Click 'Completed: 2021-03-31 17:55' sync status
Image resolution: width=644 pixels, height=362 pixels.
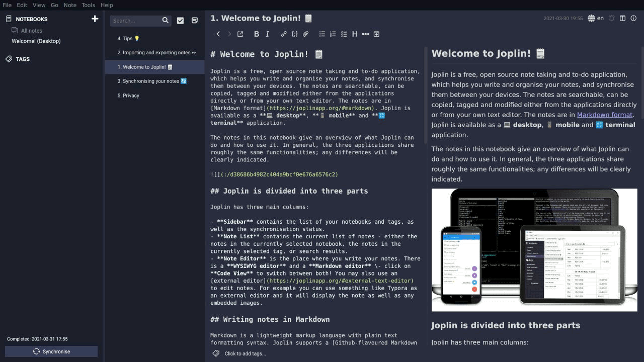37,339
